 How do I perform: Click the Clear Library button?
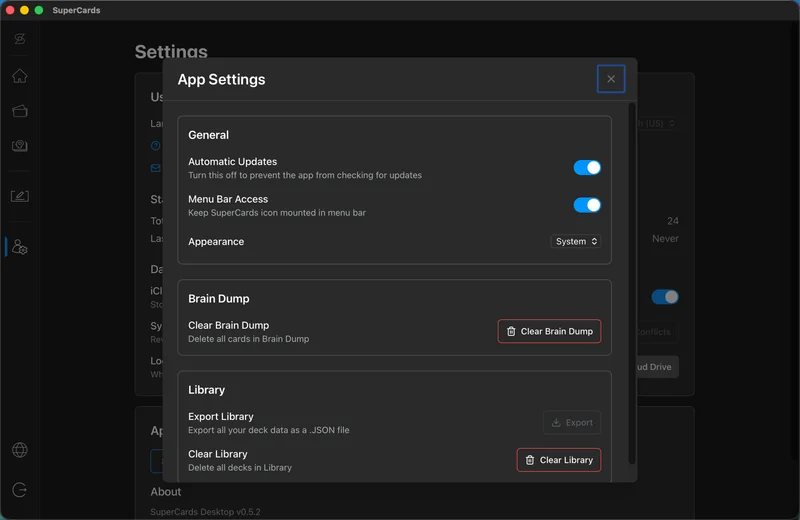coord(559,460)
